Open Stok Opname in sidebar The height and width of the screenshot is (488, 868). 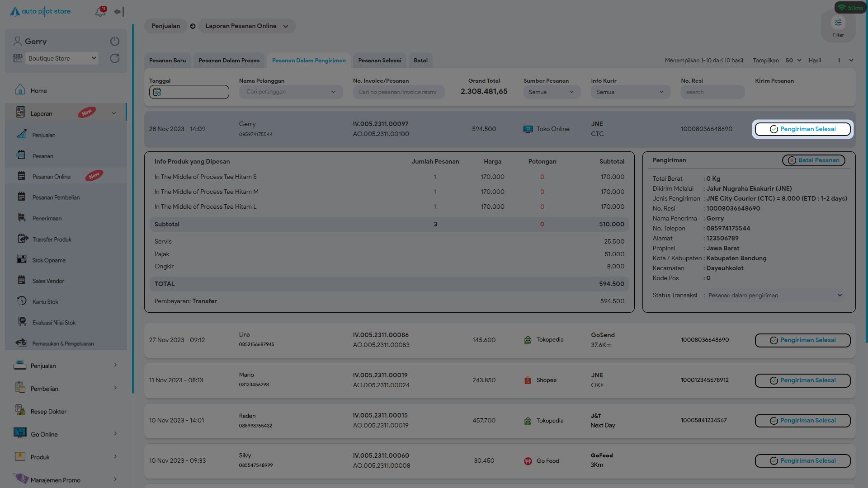(x=49, y=260)
